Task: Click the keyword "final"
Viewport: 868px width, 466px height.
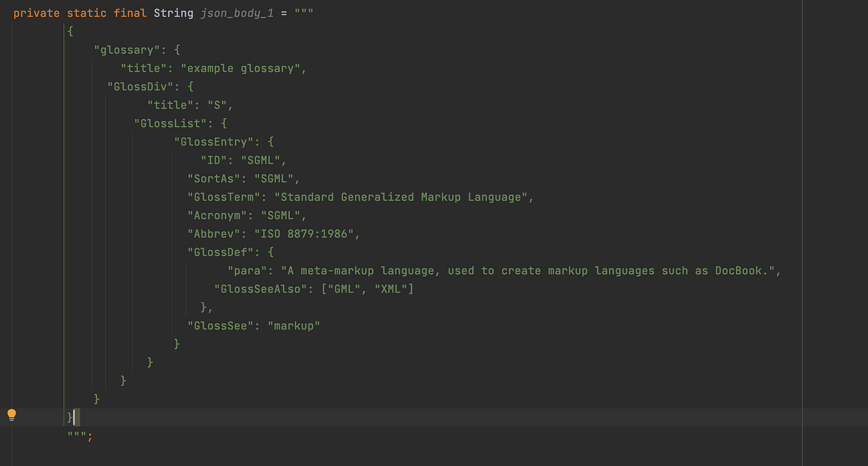Action: tap(130, 13)
